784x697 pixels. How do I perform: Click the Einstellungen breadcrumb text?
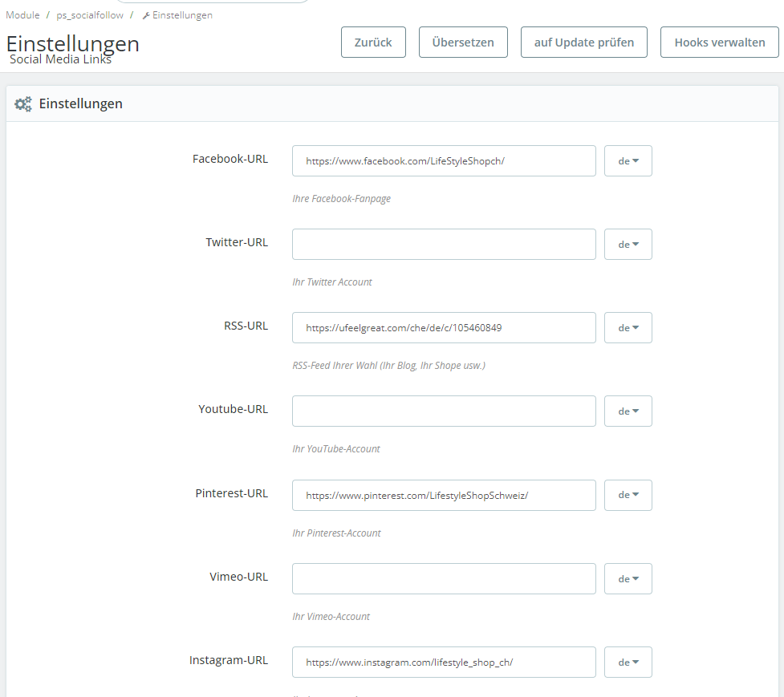(x=182, y=15)
